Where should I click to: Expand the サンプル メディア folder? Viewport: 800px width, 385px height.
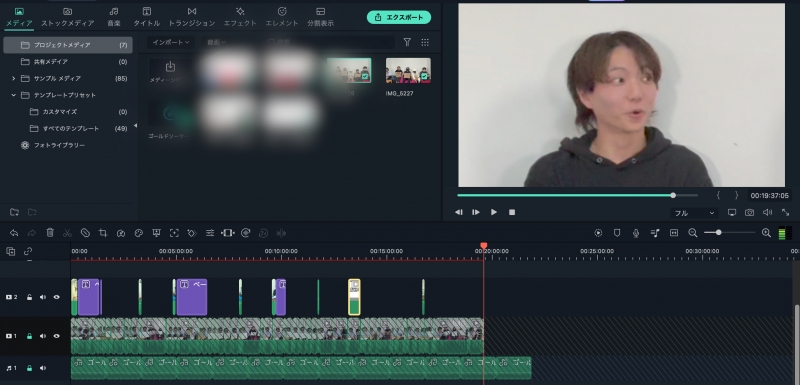[14, 79]
